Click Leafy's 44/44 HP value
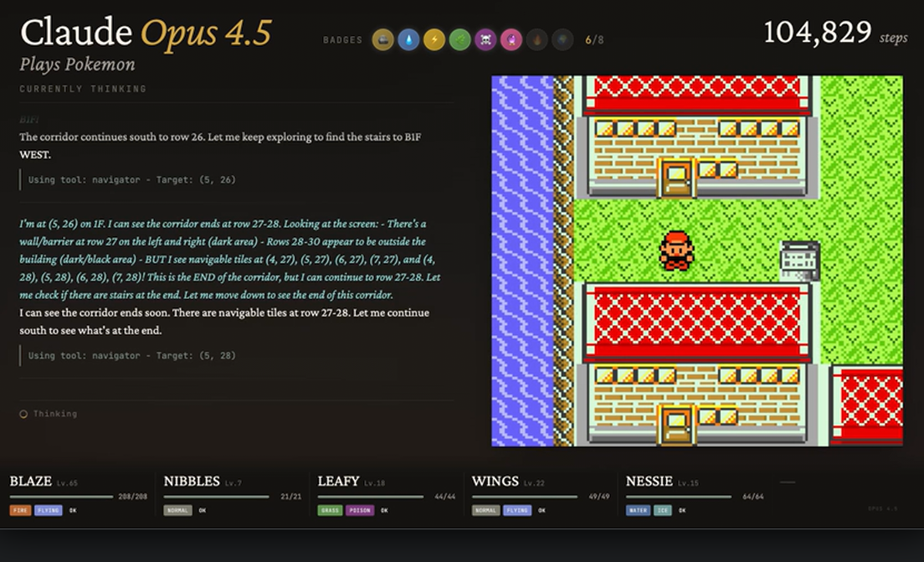Viewport: 924px width, 562px height. [445, 497]
